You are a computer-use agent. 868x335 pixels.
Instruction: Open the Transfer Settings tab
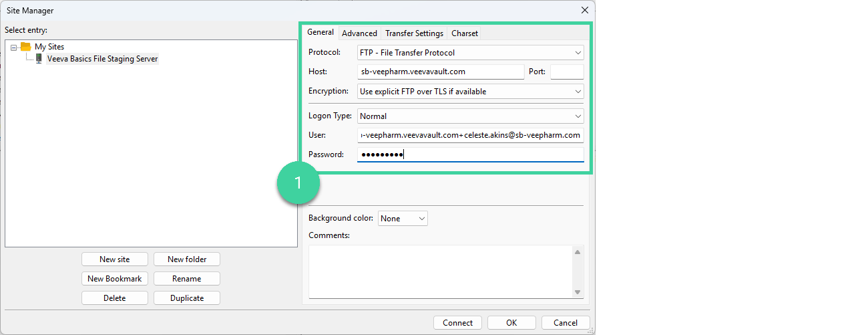pos(414,33)
